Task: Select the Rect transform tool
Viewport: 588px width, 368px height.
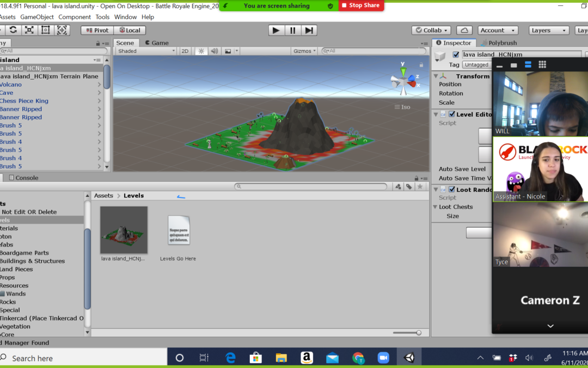Action: [x=45, y=30]
